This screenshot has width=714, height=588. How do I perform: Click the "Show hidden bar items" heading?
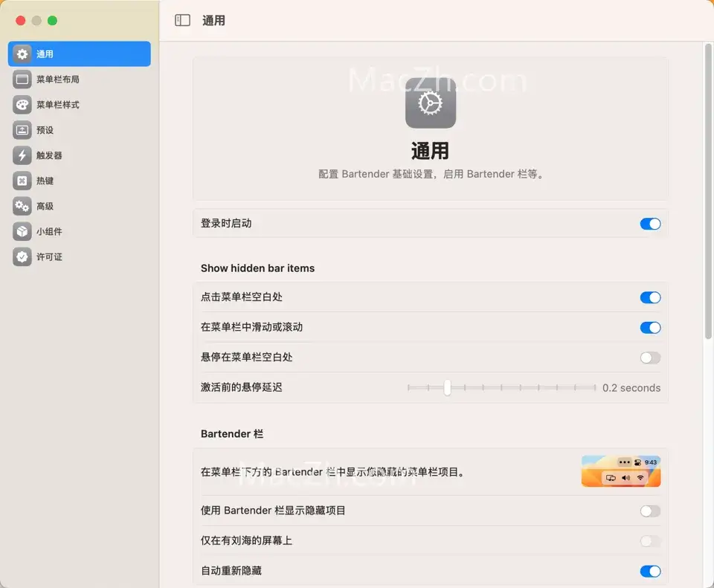pos(258,268)
